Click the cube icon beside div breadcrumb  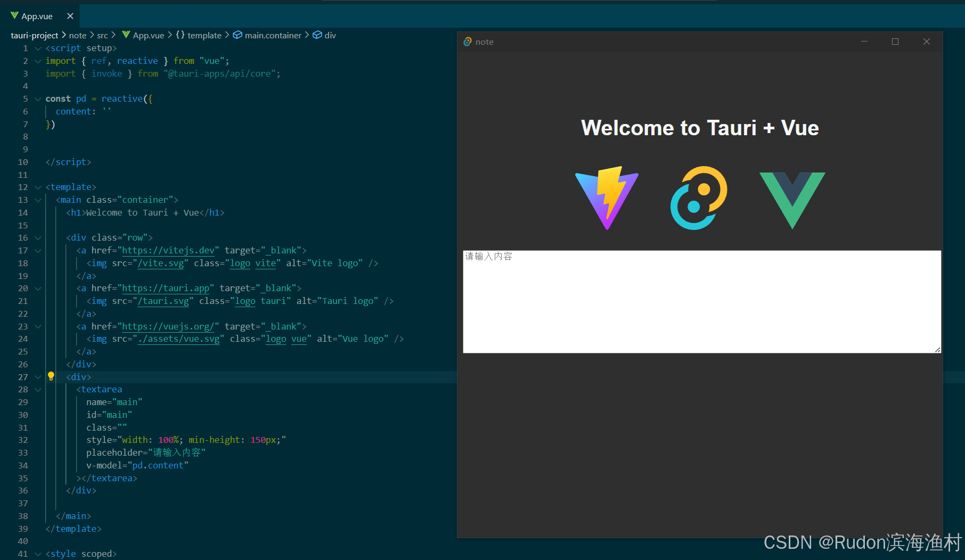(x=317, y=35)
